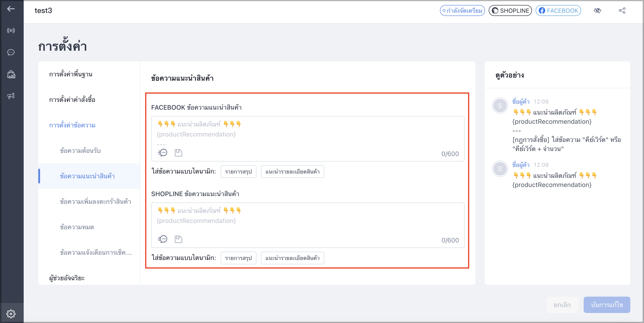644x323 pixels.
Task: Open ข้อความต้อนรับ submenu item
Action: click(x=80, y=151)
